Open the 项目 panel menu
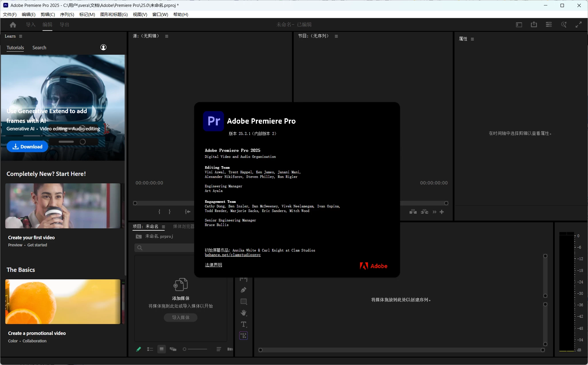Viewport: 588px width, 365px height. 163,227
